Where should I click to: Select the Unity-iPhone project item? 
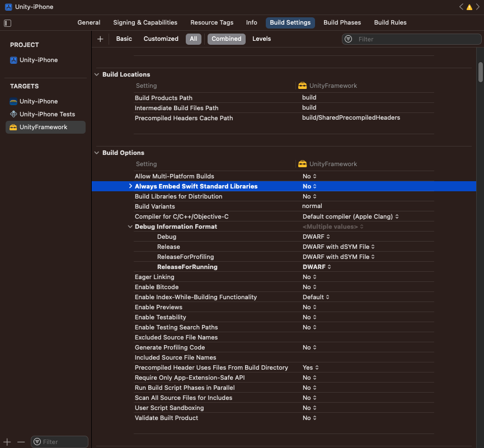point(38,60)
